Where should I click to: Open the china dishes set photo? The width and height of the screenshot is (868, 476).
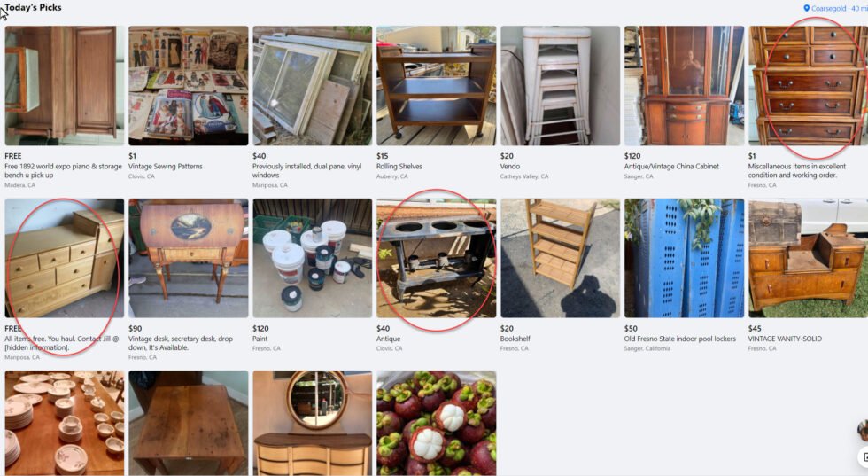pos(64,423)
